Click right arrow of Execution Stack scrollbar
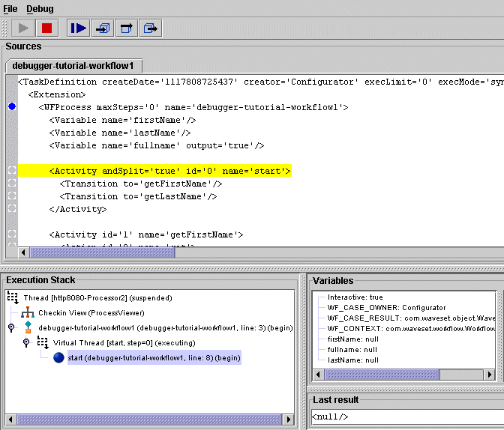 288,419
